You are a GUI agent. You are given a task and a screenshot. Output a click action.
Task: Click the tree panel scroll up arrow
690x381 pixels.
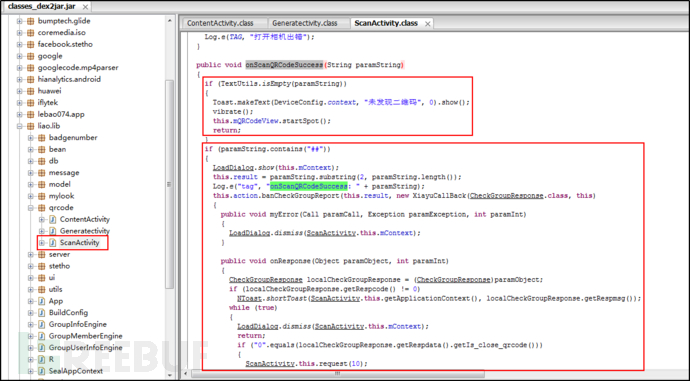pos(169,21)
